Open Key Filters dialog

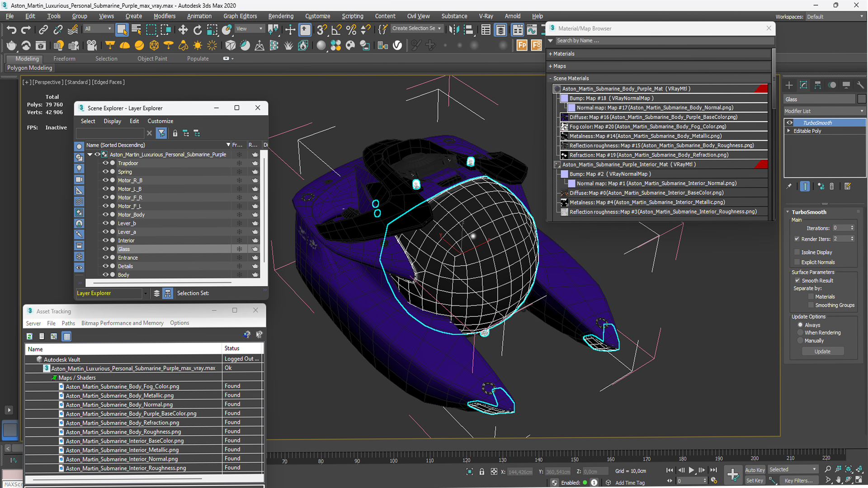click(798, 480)
